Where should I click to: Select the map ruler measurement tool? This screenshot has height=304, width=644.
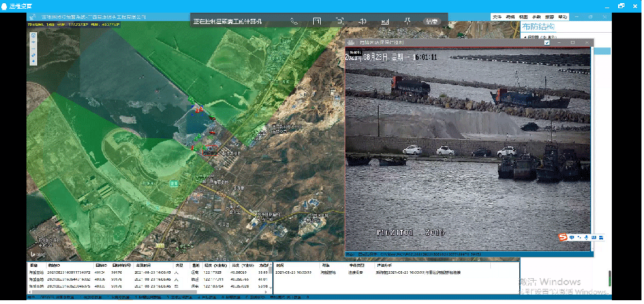point(33,56)
